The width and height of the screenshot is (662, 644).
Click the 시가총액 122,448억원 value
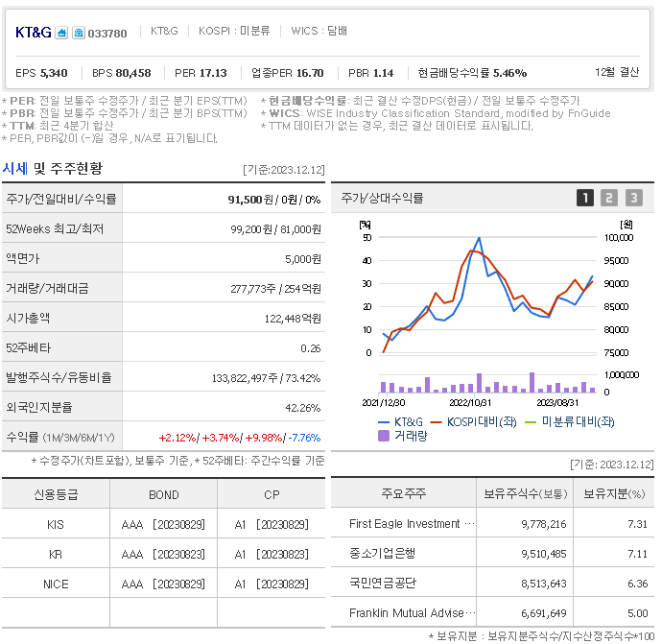pyautogui.click(x=293, y=319)
